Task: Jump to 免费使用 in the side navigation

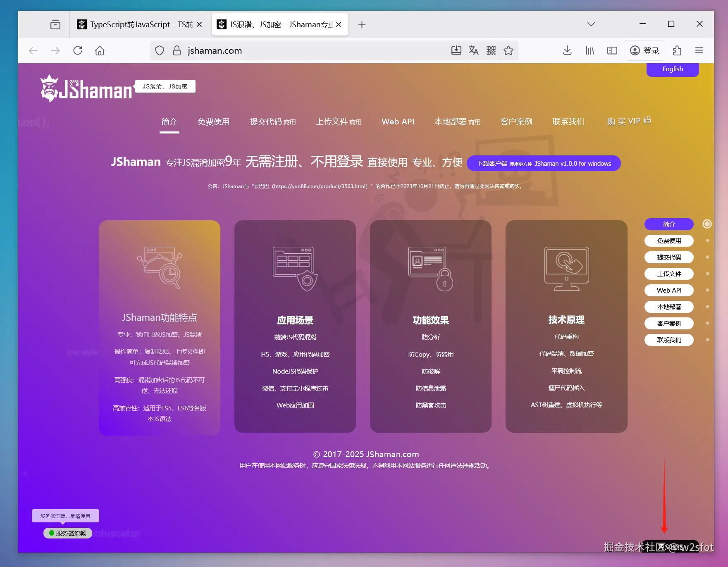Action: coord(669,241)
